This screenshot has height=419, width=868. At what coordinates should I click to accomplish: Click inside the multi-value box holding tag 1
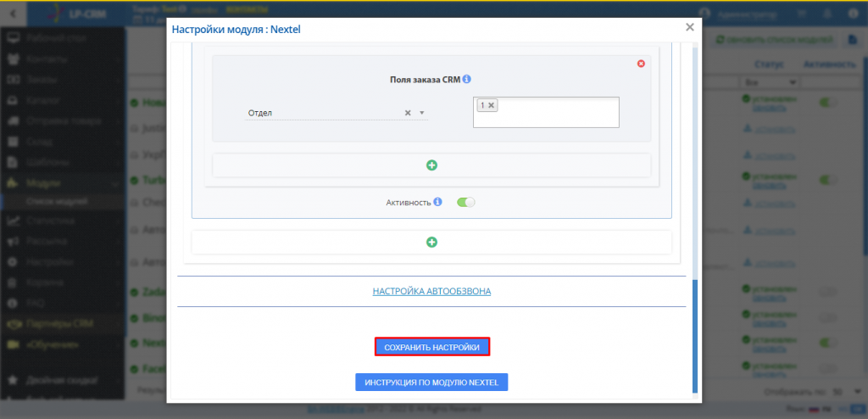tap(546, 113)
